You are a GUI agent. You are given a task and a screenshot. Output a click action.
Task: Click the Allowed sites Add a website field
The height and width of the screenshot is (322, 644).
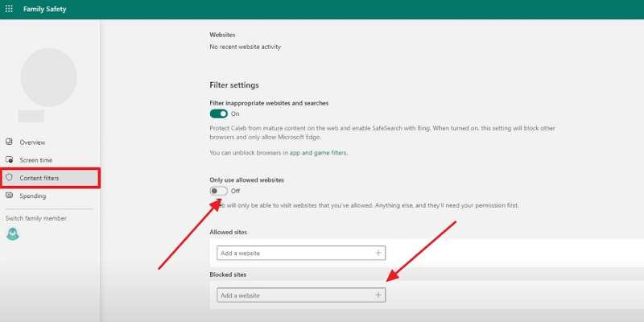301,253
